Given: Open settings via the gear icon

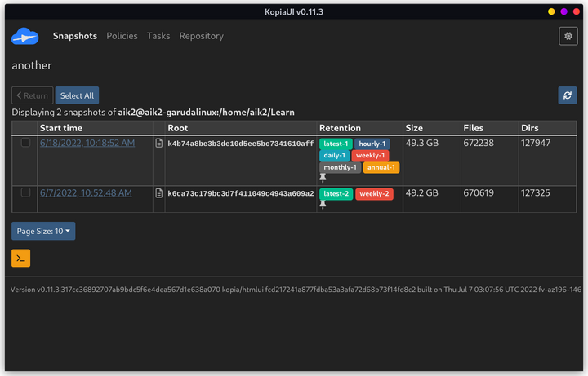Looking at the screenshot, I should (568, 37).
